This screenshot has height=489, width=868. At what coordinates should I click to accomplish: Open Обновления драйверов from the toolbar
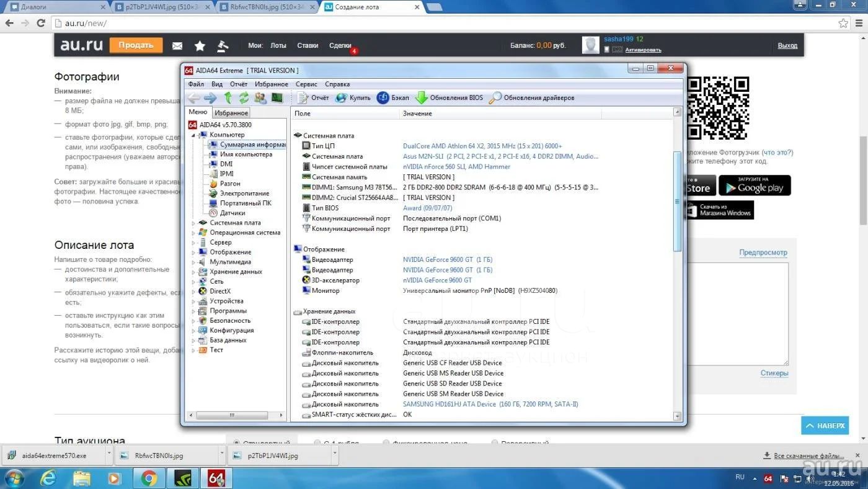click(531, 98)
